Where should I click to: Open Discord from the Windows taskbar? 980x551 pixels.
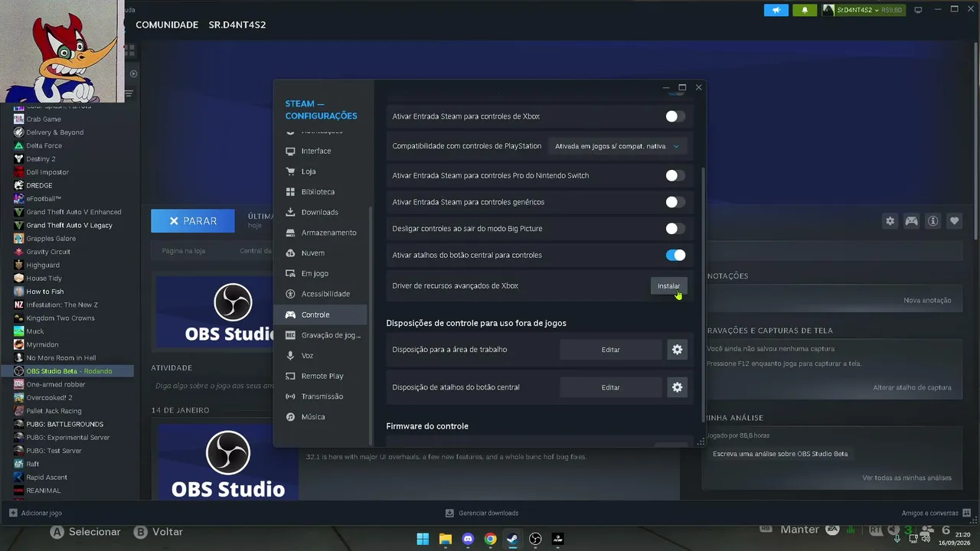[x=468, y=539]
